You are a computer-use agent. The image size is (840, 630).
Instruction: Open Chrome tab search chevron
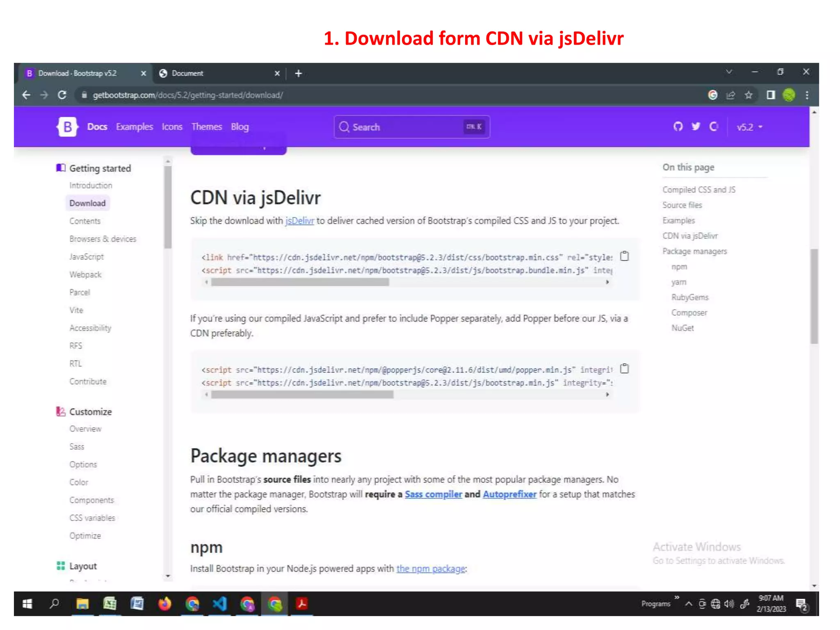(729, 72)
